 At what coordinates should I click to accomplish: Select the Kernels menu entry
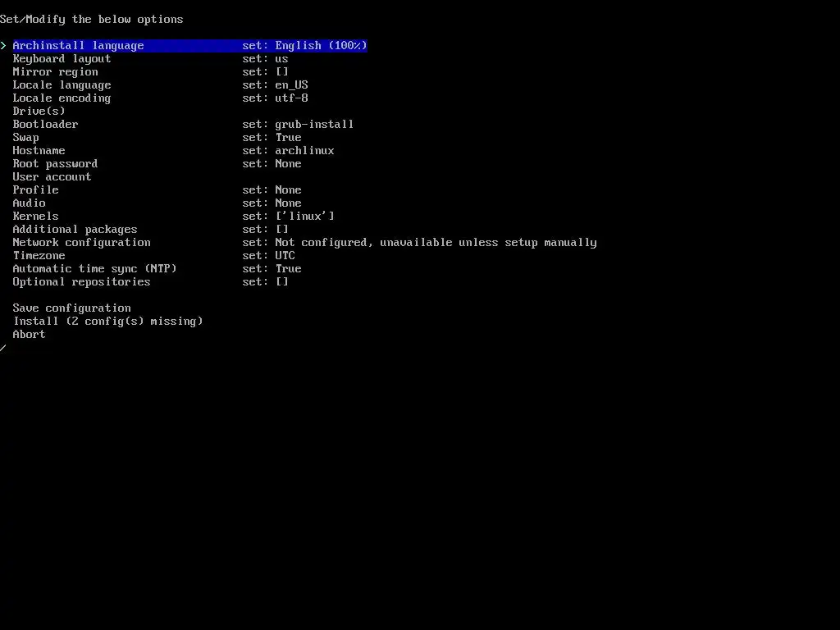[x=35, y=217]
